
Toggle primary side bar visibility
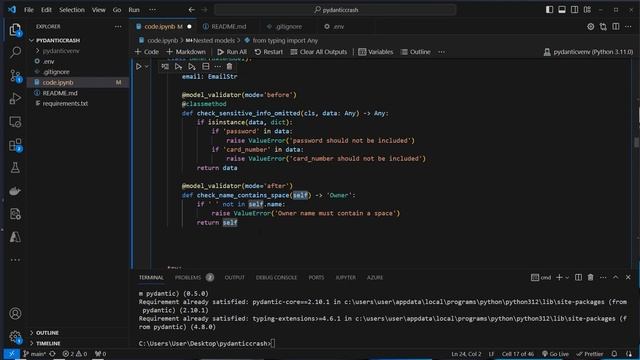[549, 10]
